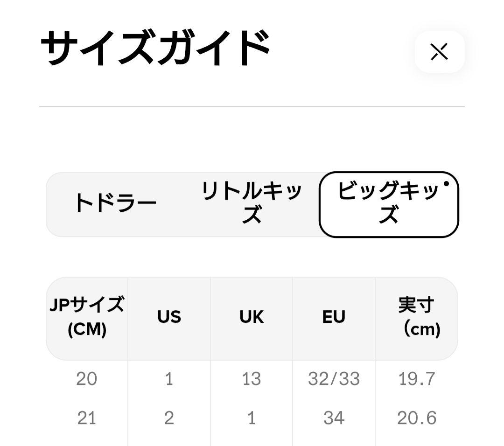Select the JP size 21 cell
Image resolution: width=504 pixels, height=446 pixels.
[x=87, y=418]
